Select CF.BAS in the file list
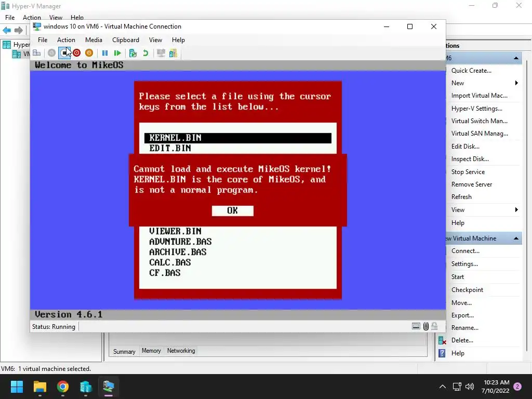The width and height of the screenshot is (532, 399). pos(165,273)
